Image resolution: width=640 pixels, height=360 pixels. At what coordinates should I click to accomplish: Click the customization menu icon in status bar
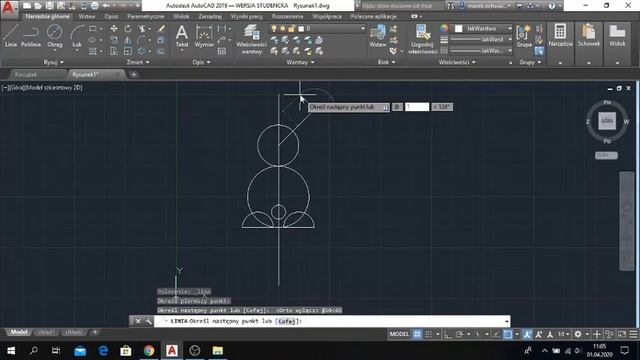(x=633, y=334)
